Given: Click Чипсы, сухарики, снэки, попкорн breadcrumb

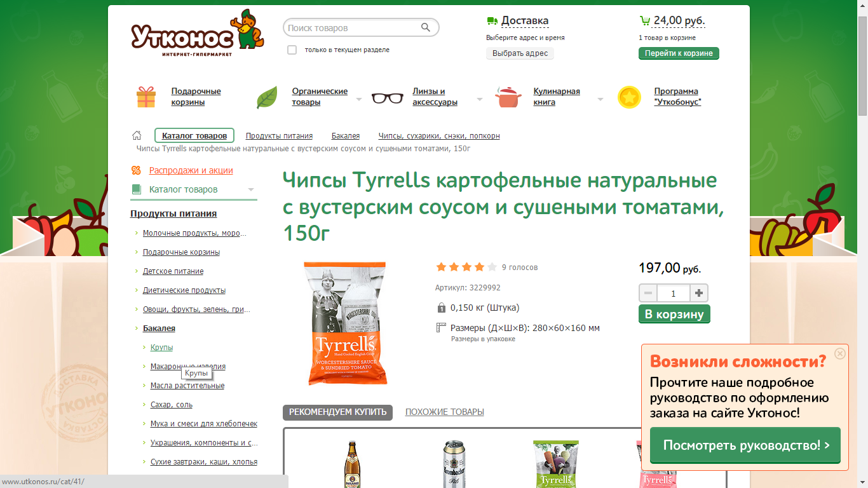Looking at the screenshot, I should (439, 136).
